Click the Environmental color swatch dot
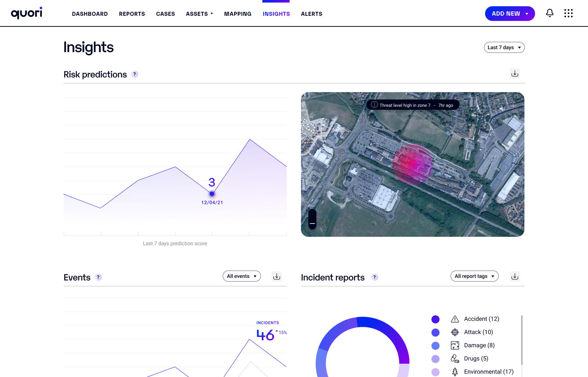 [x=435, y=372]
